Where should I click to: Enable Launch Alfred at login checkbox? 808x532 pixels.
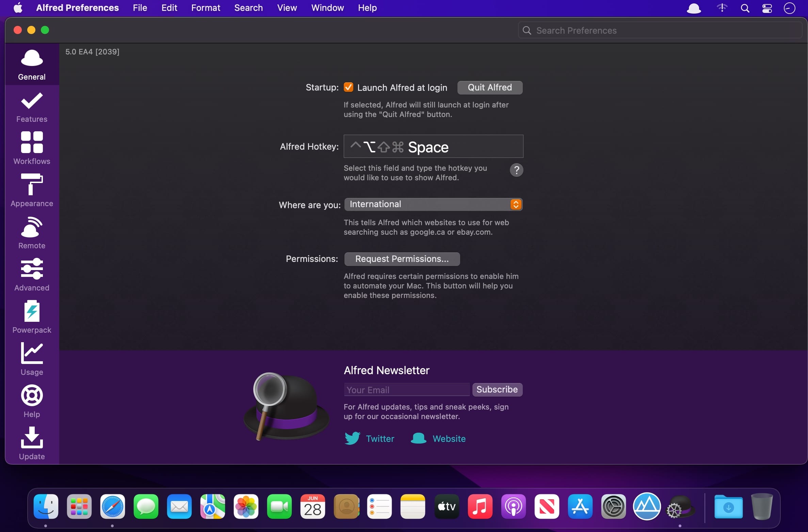point(348,87)
